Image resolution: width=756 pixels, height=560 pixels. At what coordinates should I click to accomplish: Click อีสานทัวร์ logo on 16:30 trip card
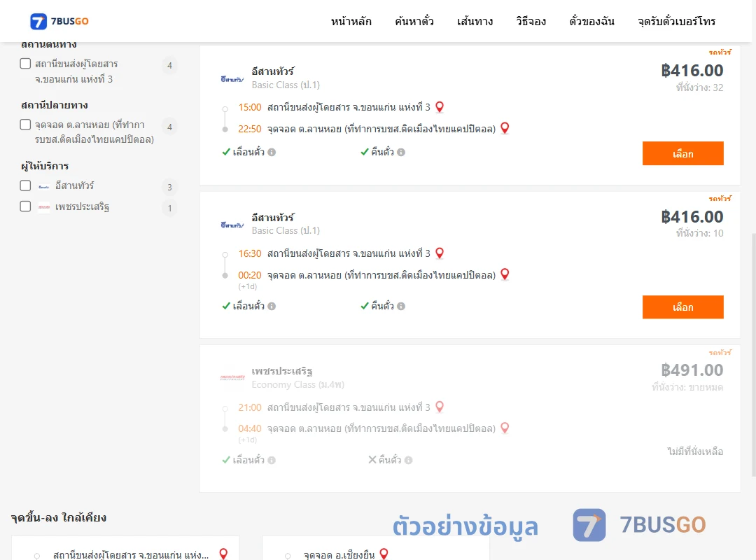coord(232,225)
